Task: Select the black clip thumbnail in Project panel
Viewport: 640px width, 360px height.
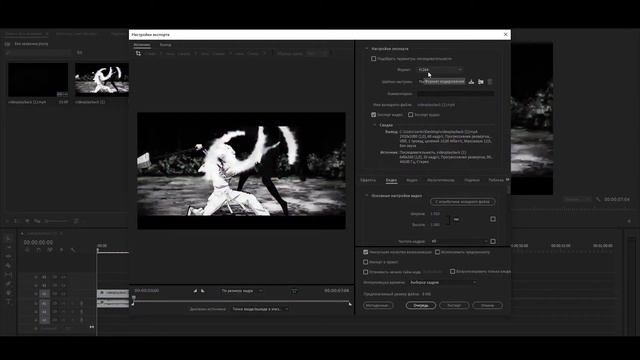Action: 38,80
